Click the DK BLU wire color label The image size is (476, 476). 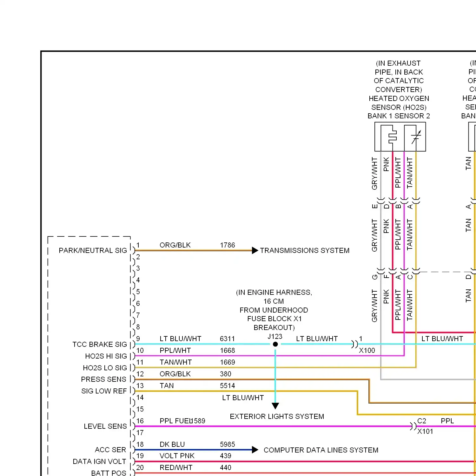pyautogui.click(x=172, y=445)
